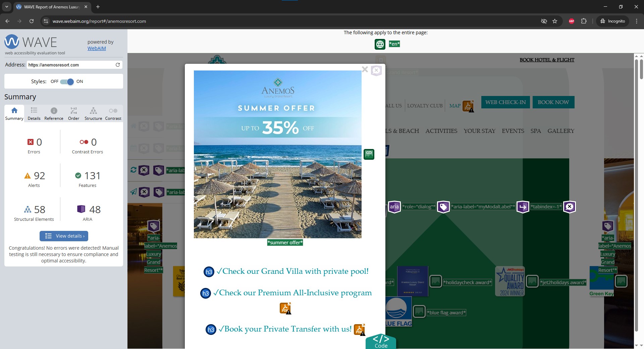The image size is (644, 349).
Task: Click the Quality Award 2024 Winner badge
Action: [510, 282]
